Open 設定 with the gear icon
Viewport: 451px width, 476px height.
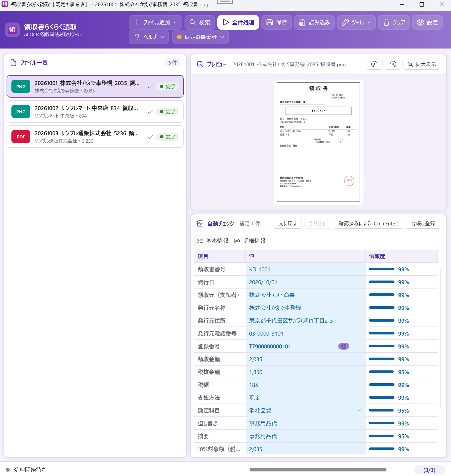pos(427,22)
